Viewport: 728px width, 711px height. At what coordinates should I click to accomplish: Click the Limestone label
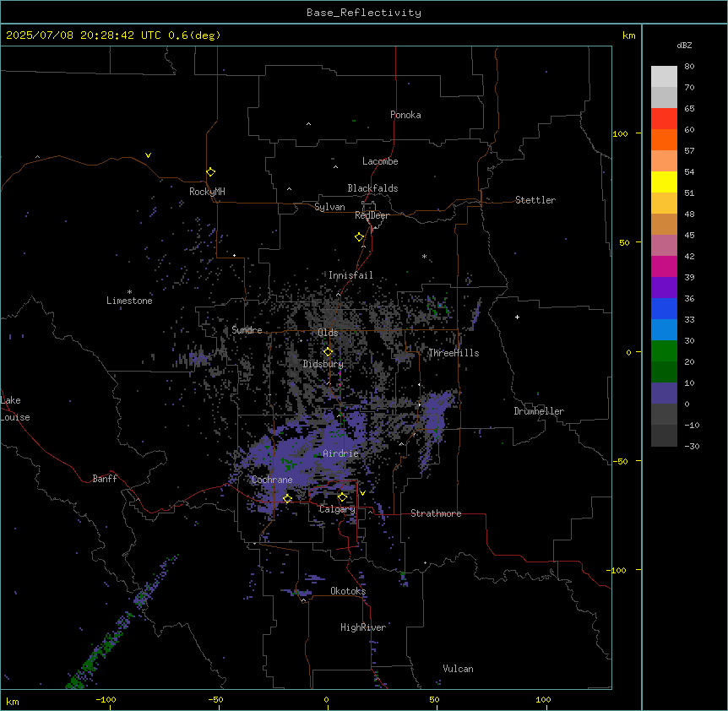point(129,301)
